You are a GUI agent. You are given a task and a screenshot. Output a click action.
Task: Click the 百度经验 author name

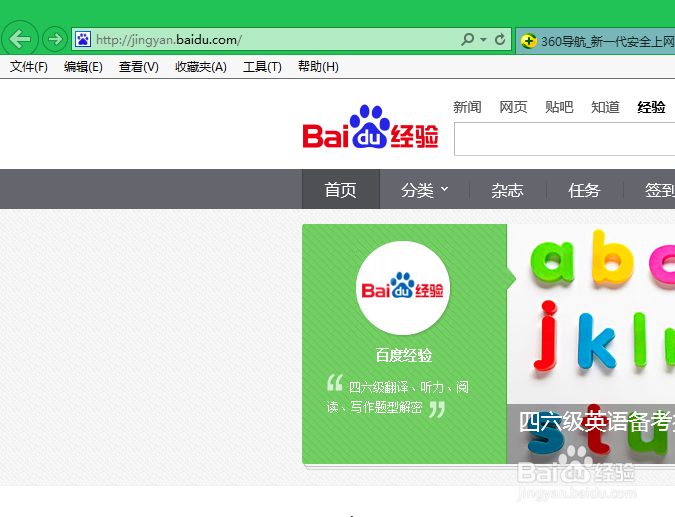(404, 356)
